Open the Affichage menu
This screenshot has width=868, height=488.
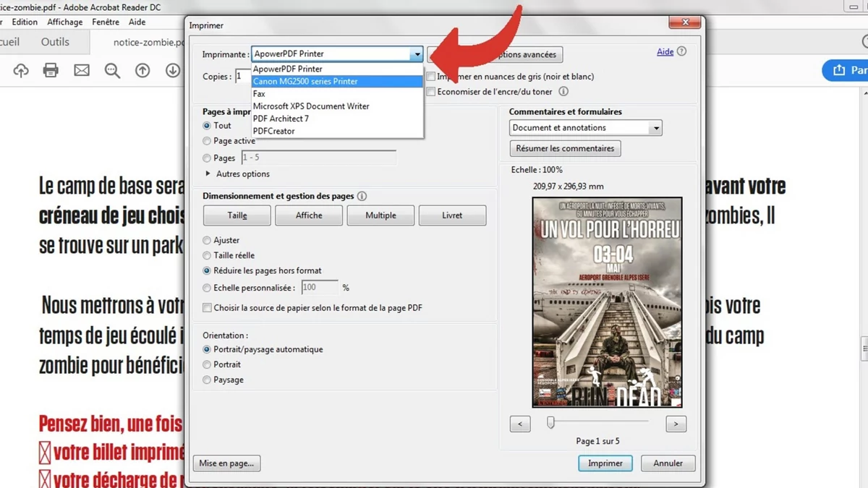tap(65, 22)
